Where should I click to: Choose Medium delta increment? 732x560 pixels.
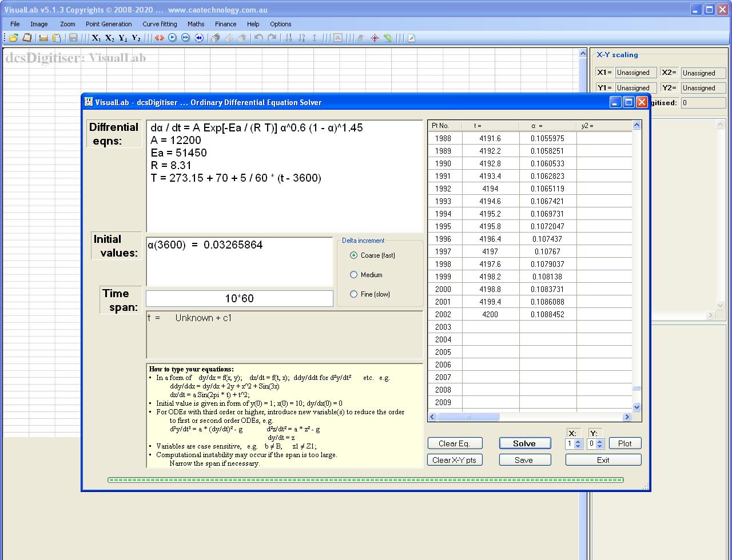point(353,275)
